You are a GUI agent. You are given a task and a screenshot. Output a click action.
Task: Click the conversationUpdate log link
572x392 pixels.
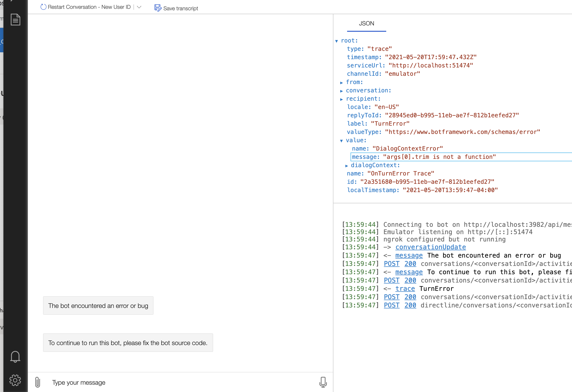pyautogui.click(x=430, y=247)
